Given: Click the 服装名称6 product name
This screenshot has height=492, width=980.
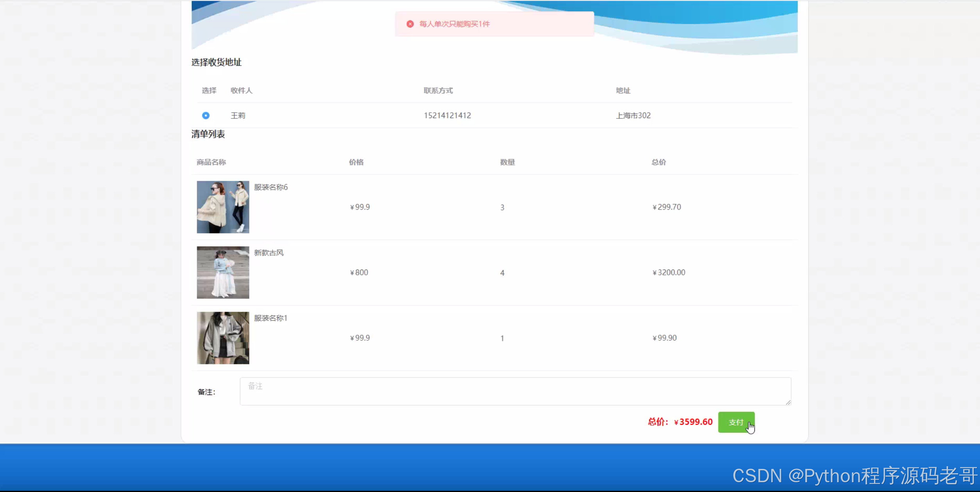Looking at the screenshot, I should [x=271, y=187].
